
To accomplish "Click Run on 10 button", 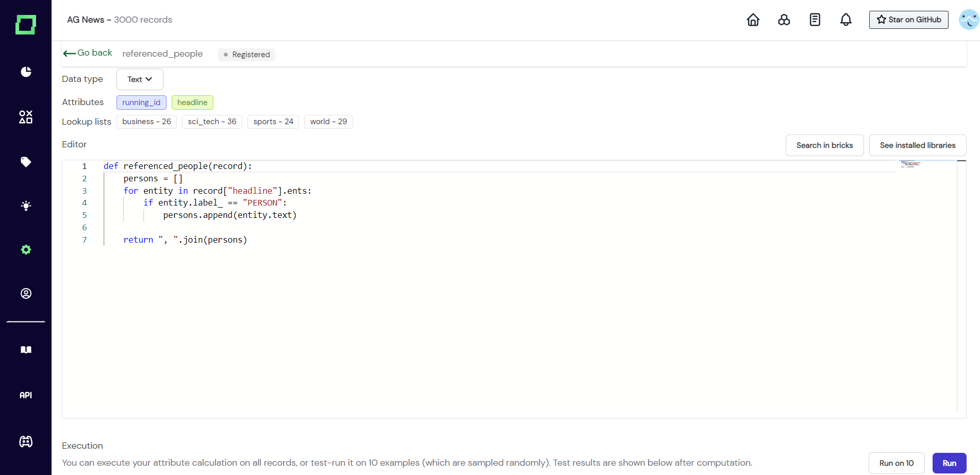I will [x=896, y=463].
